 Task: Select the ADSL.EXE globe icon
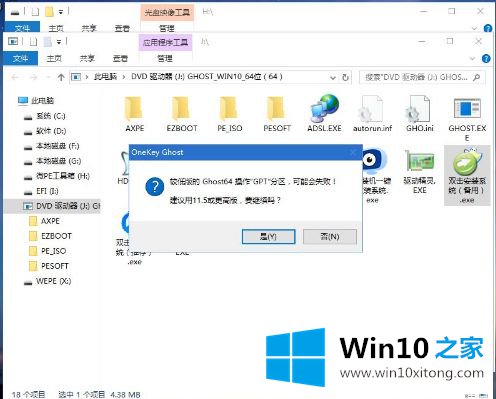pos(324,109)
